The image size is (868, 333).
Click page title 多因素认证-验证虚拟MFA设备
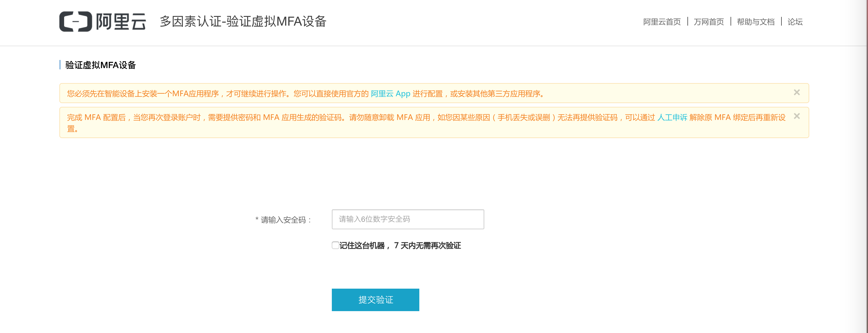coord(243,22)
